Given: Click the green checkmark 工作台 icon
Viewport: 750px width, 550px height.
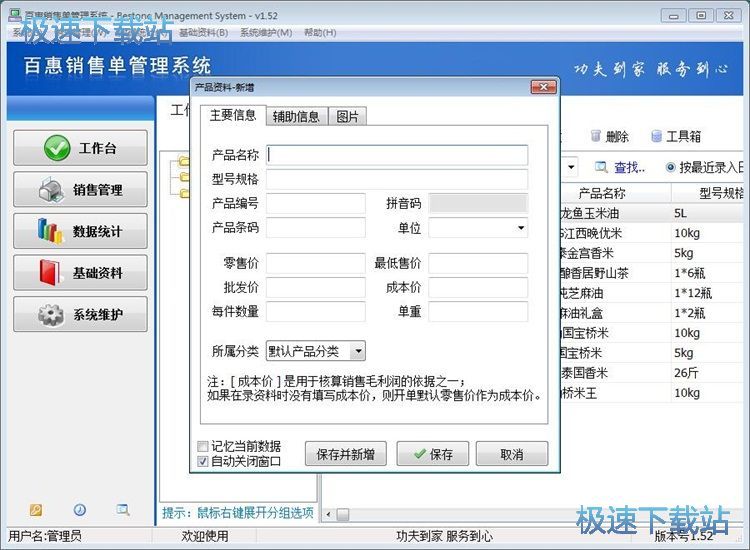Looking at the screenshot, I should (57, 148).
